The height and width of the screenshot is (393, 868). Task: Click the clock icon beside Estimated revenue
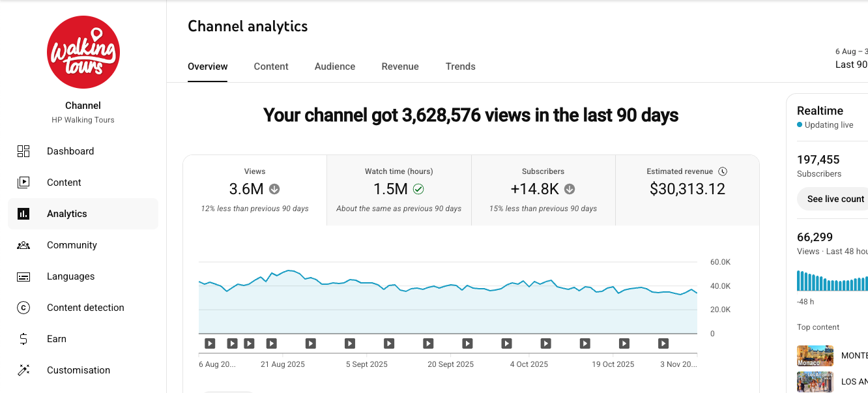pyautogui.click(x=722, y=171)
